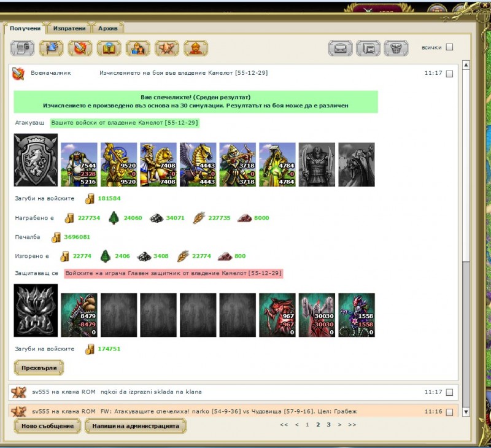
Task: Tick the checkbox for the Военачалник message
Action: [449, 74]
